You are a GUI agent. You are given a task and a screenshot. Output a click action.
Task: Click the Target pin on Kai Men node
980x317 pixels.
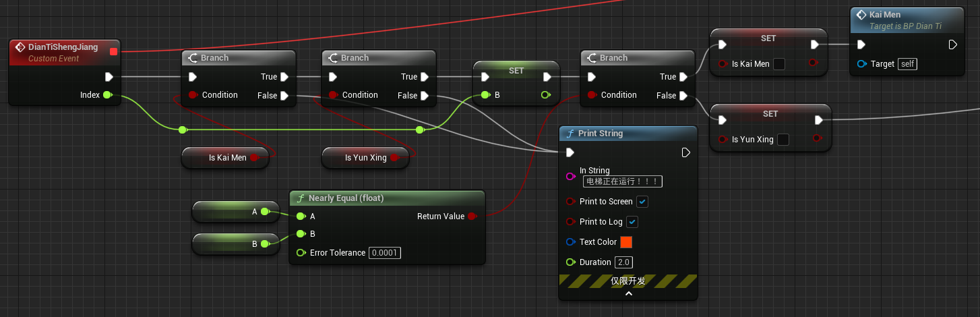coord(861,64)
